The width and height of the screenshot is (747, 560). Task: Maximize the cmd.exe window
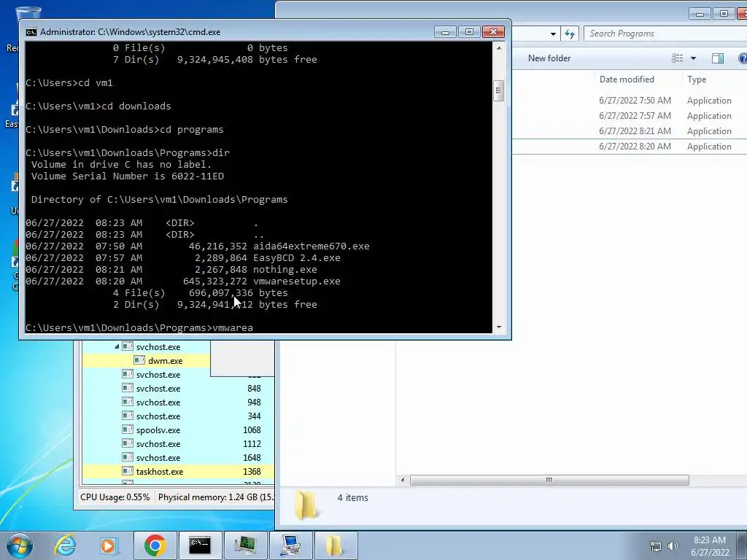469,32
